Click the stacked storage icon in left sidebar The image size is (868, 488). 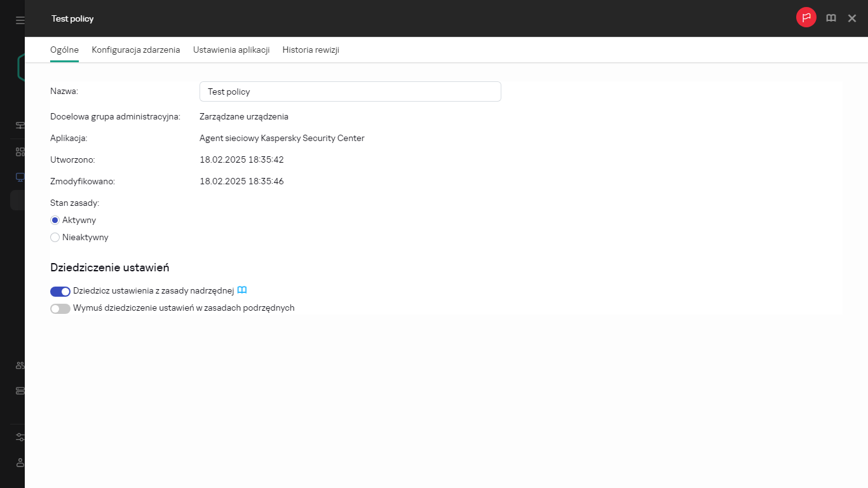tap(20, 391)
